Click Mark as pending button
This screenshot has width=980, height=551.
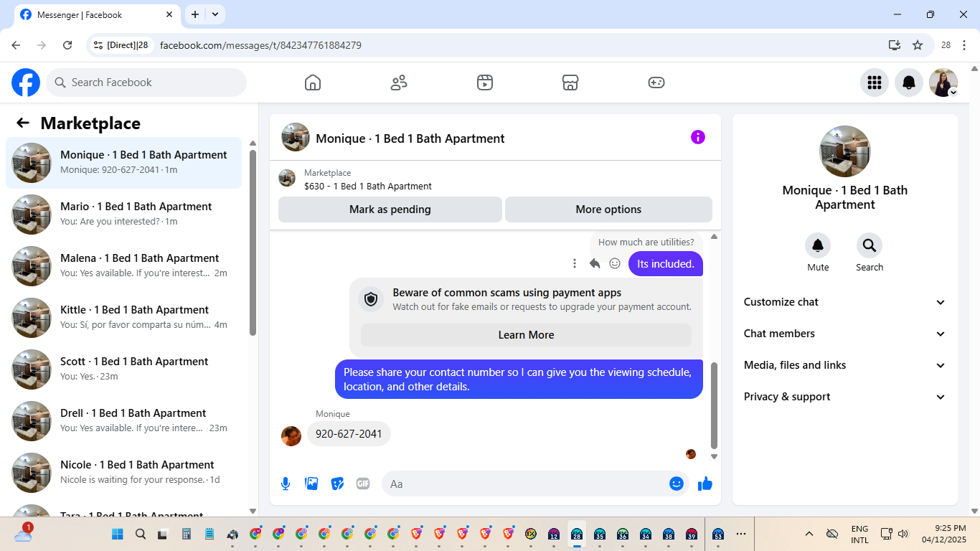(390, 209)
